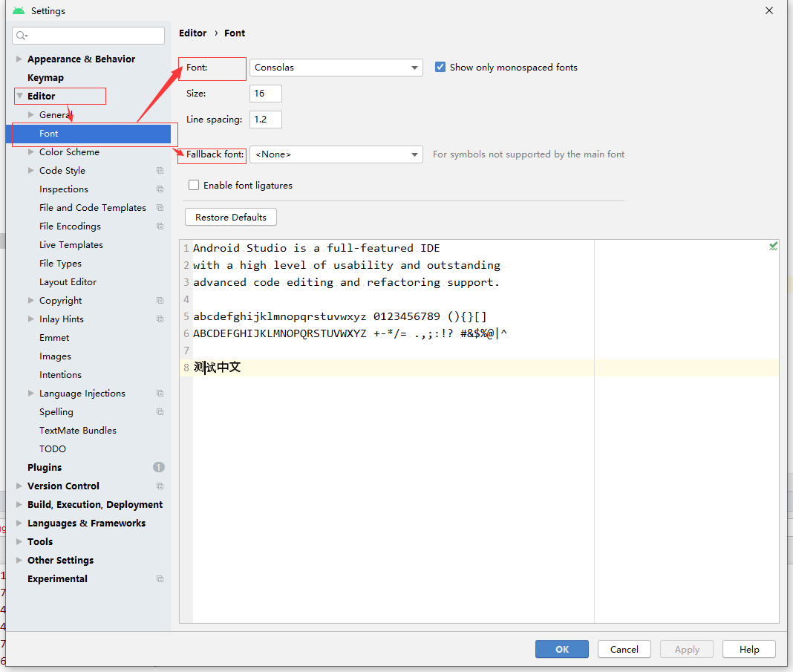The image size is (793, 672).
Task: Click project-level icon beside Spelling
Action: (x=160, y=412)
